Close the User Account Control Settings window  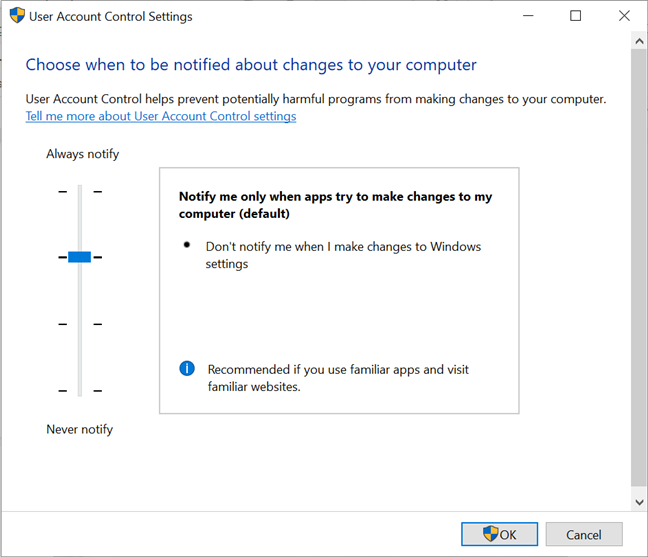pos(624,16)
